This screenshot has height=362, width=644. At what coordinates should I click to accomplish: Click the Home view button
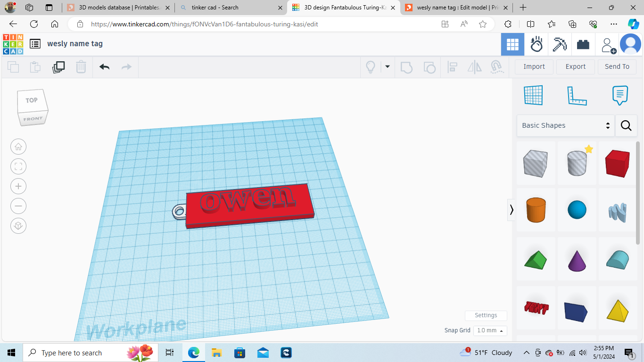[18, 147]
